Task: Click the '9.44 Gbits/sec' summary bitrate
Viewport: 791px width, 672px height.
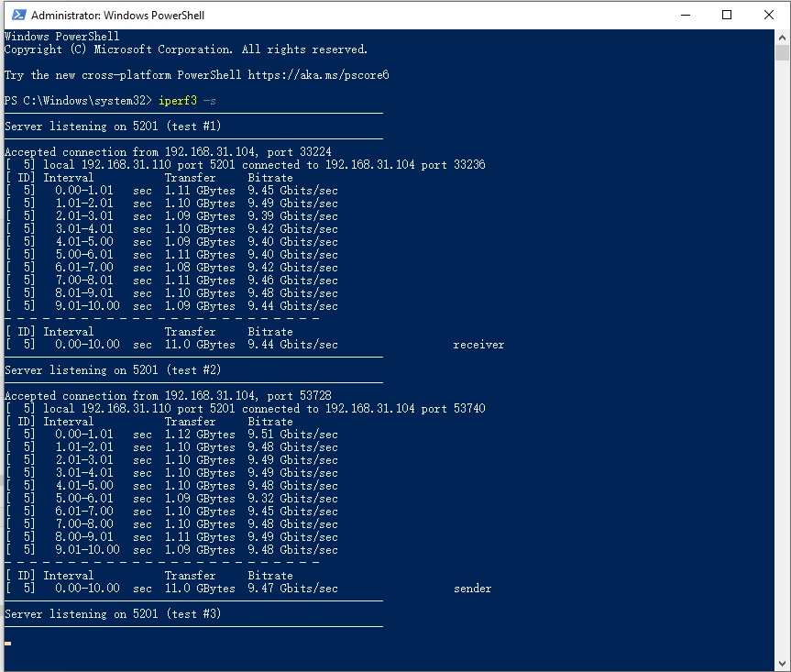Action: [x=292, y=345]
